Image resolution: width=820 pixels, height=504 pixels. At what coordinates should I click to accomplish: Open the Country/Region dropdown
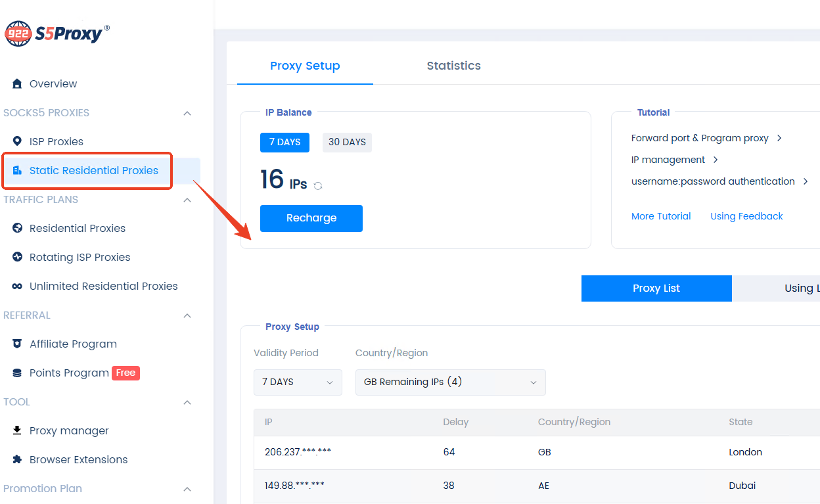coord(450,382)
